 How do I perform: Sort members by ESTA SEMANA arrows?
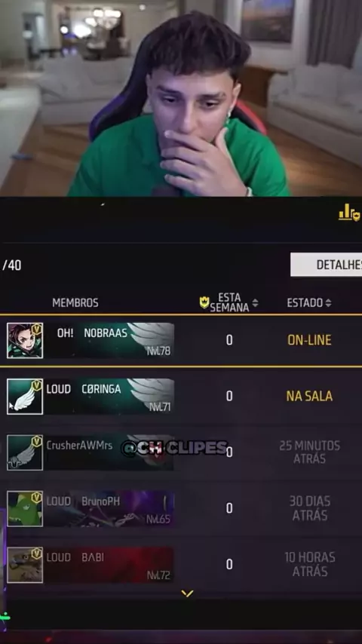pyautogui.click(x=255, y=303)
